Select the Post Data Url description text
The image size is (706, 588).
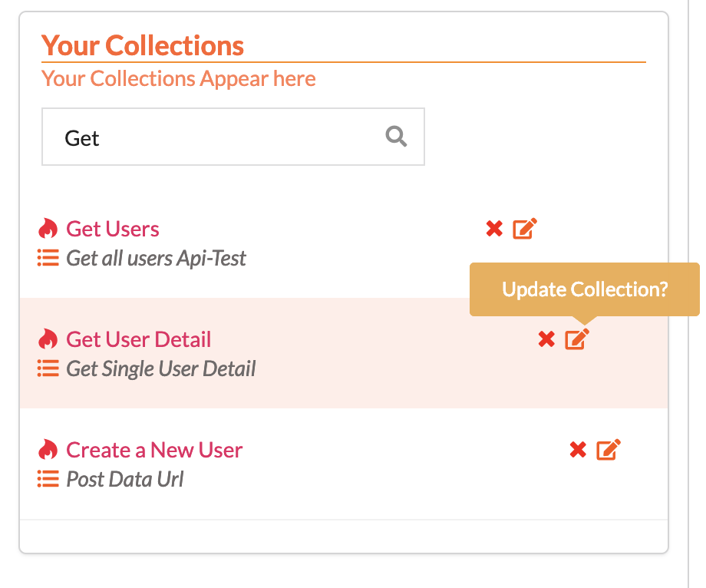[x=125, y=479]
